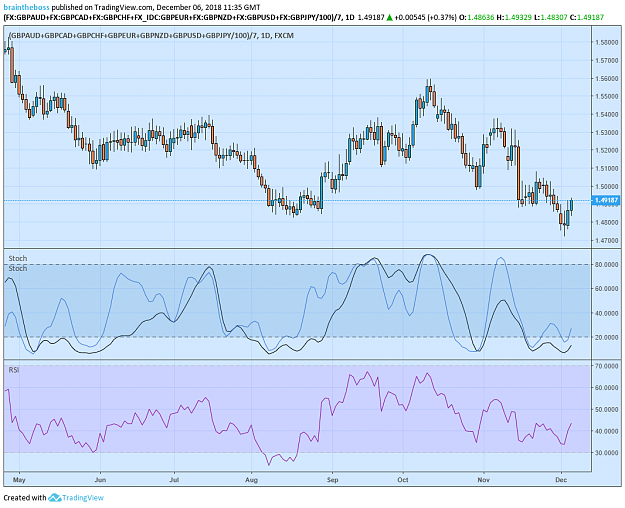Click the 1.58000 price axis label
This screenshot has height=508, width=625.
pyautogui.click(x=607, y=42)
